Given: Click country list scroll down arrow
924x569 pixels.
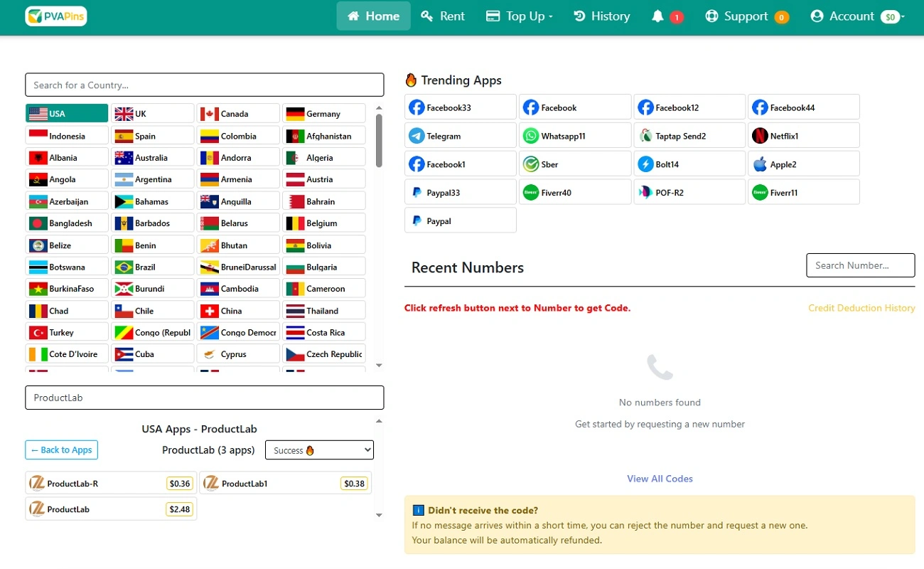Looking at the screenshot, I should click(379, 366).
